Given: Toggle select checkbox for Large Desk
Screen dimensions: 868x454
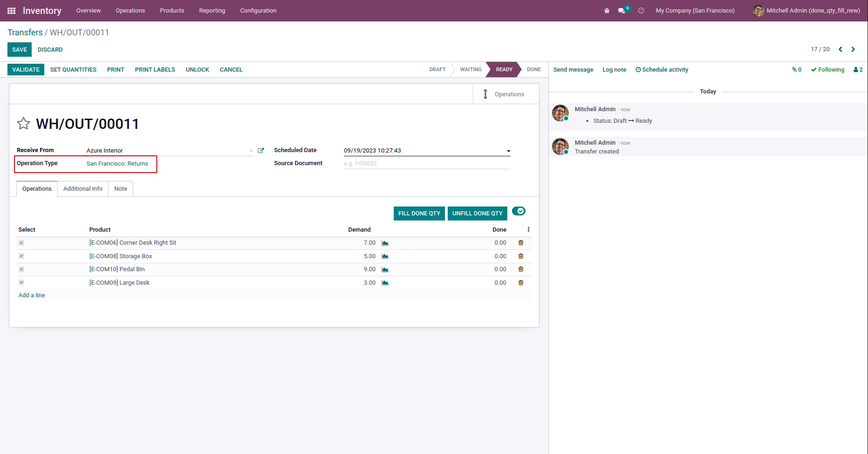Looking at the screenshot, I should pos(21,283).
